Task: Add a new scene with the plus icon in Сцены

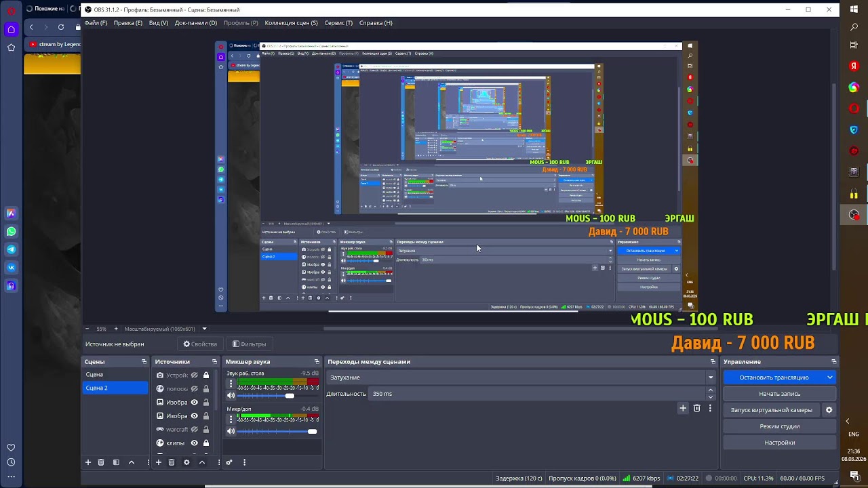Action: [x=87, y=462]
